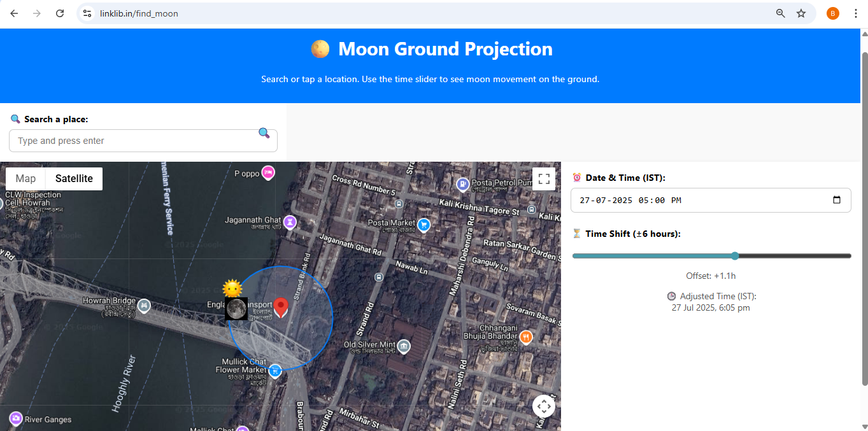Click the Howrah Bridge map marker

(145, 306)
